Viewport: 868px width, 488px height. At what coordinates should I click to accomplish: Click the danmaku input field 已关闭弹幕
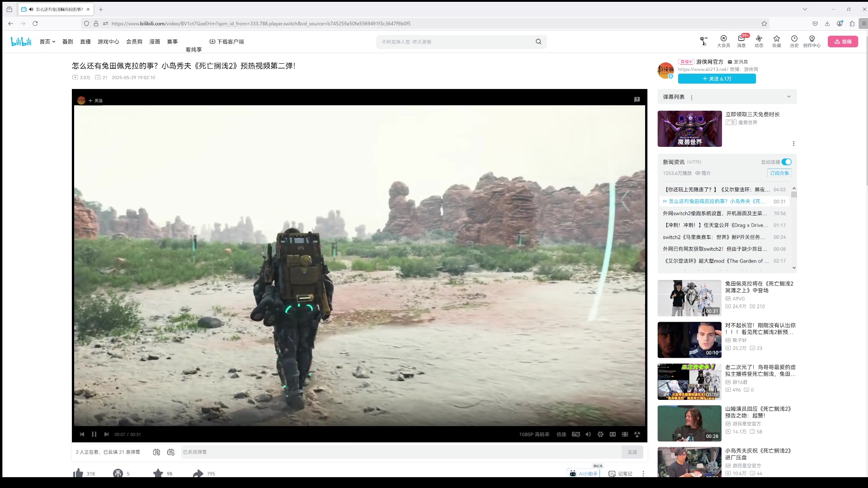click(401, 452)
